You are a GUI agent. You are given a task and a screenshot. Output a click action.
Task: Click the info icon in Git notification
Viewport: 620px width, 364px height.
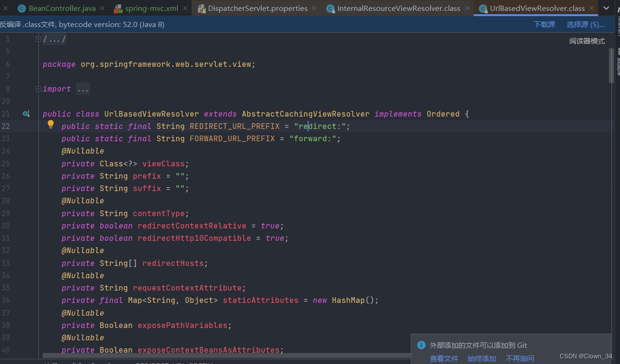421,345
